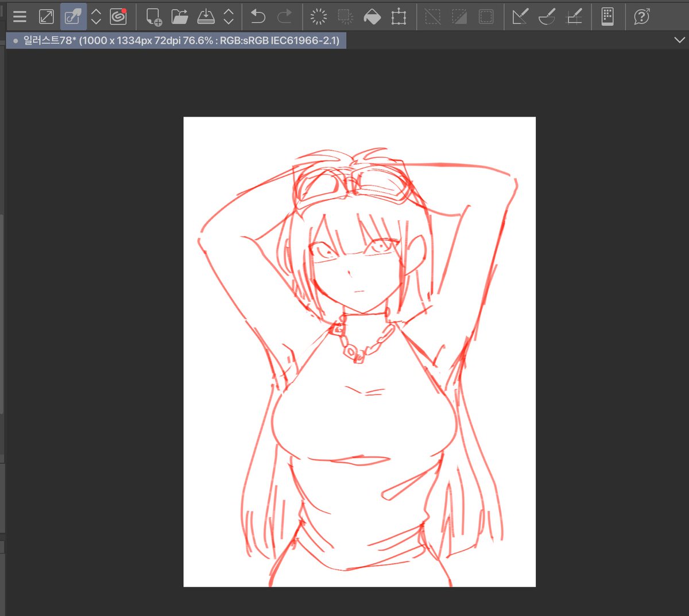Select the 일러스트78 document tab
689x616 pixels.
pos(176,41)
